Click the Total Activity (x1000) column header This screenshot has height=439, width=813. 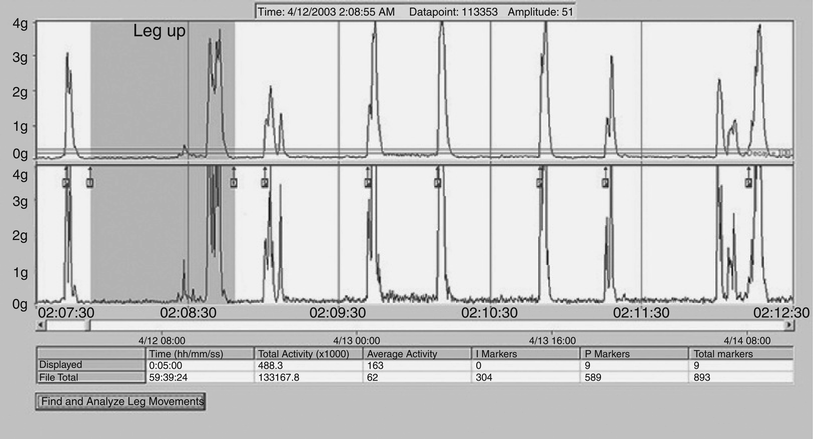(x=309, y=353)
